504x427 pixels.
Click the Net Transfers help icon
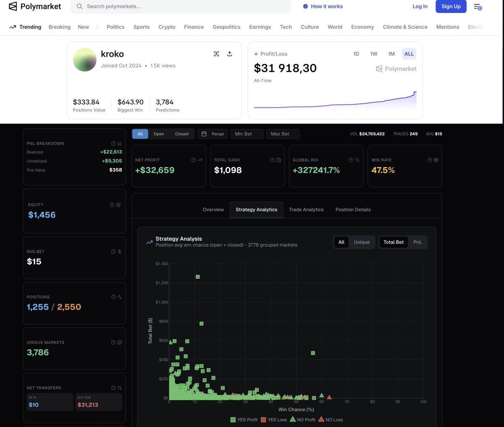click(x=113, y=388)
